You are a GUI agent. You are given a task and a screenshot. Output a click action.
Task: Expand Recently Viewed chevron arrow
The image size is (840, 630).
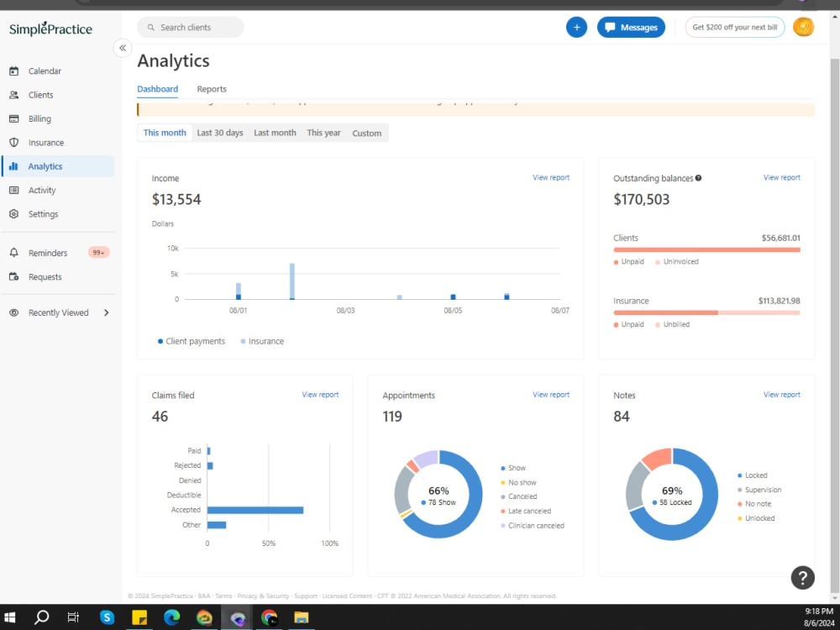click(x=106, y=312)
